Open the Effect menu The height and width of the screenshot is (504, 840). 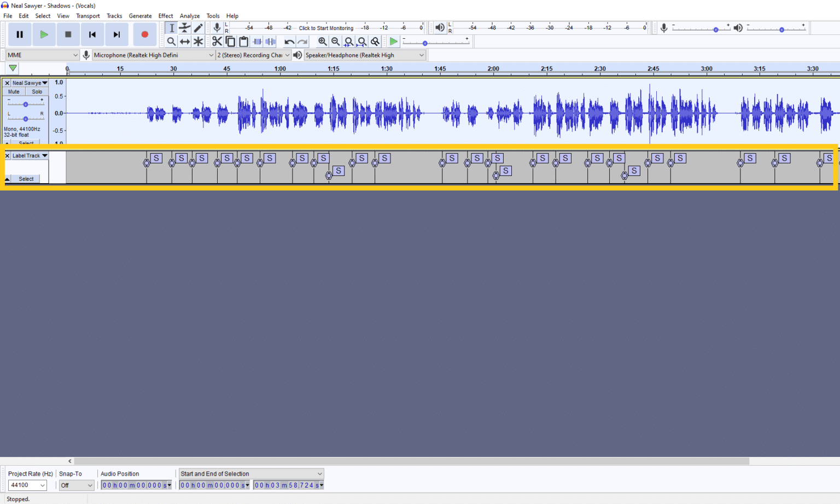pos(165,15)
